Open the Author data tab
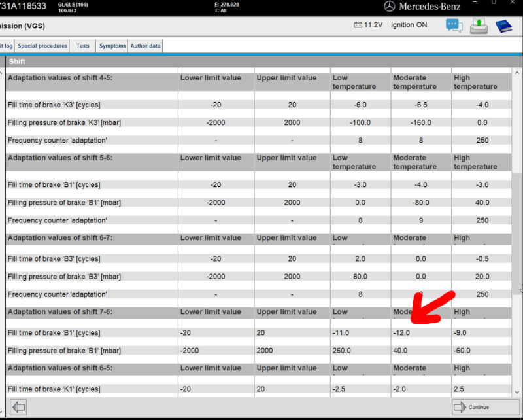Image resolution: width=523 pixels, height=420 pixels. [x=145, y=46]
